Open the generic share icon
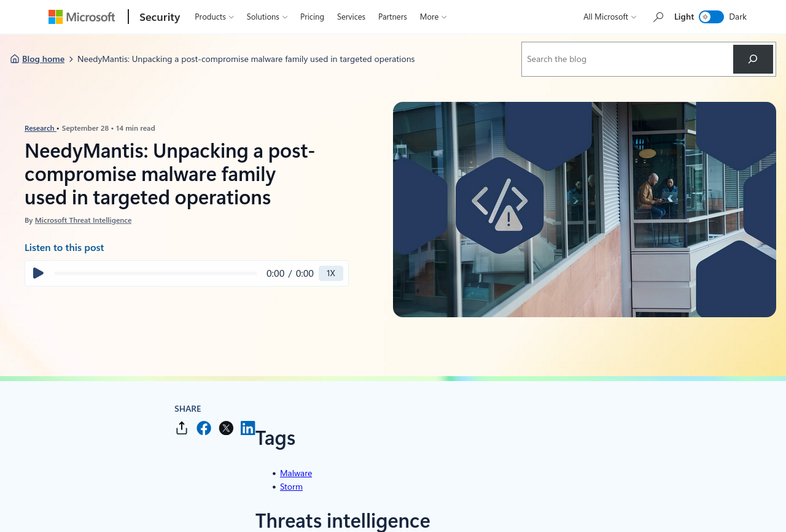The width and height of the screenshot is (786, 532). point(182,428)
